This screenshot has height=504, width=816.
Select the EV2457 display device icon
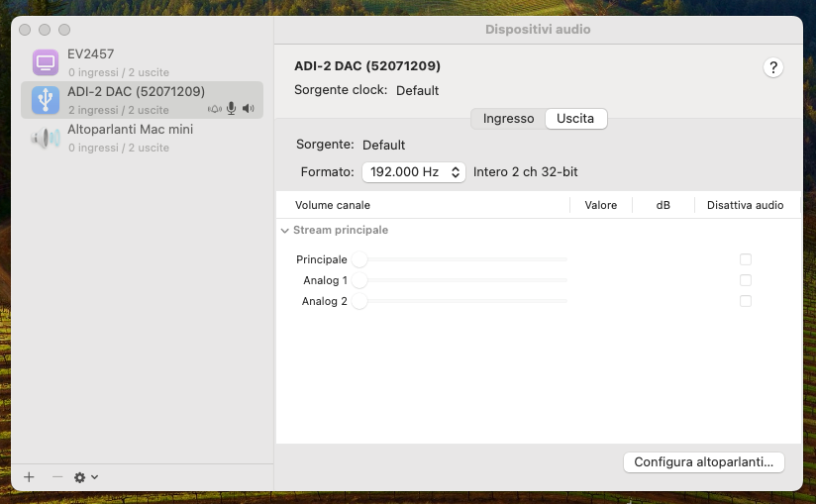pyautogui.click(x=46, y=62)
